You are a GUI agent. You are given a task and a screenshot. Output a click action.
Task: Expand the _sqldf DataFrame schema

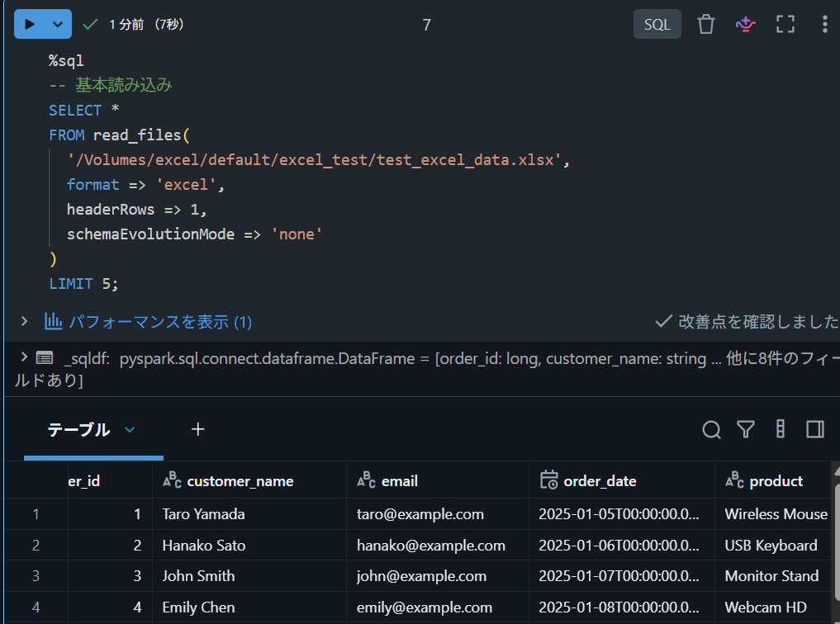point(24,357)
